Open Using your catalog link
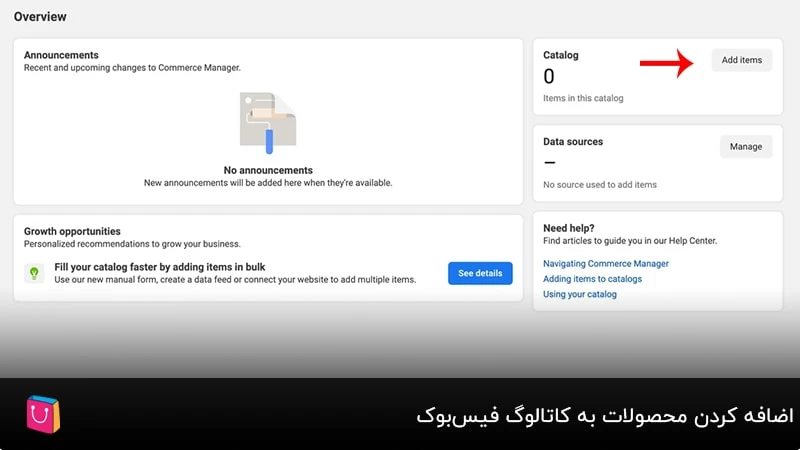 pyautogui.click(x=580, y=294)
